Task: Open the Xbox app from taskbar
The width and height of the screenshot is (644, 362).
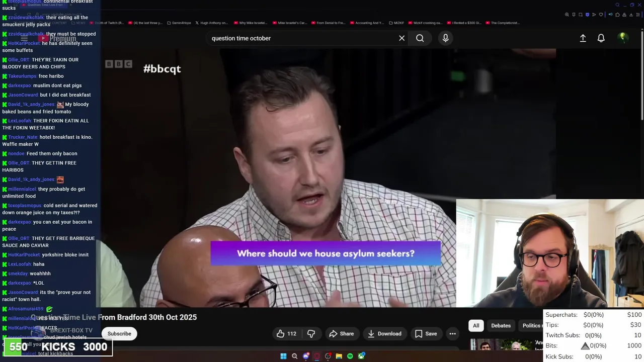Action: (x=361, y=356)
